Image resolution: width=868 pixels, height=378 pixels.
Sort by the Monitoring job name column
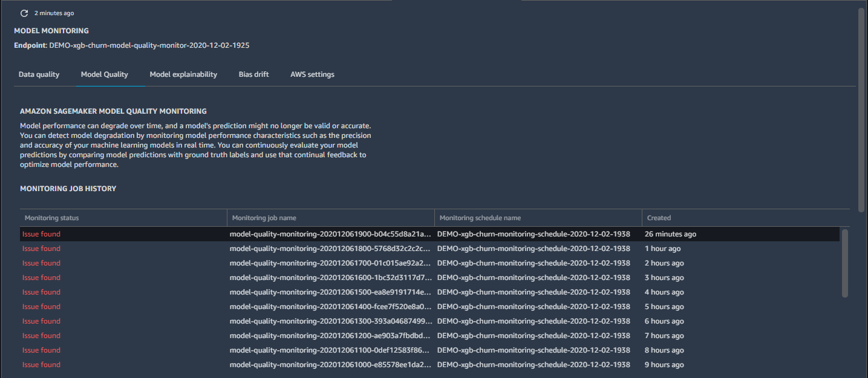(264, 218)
